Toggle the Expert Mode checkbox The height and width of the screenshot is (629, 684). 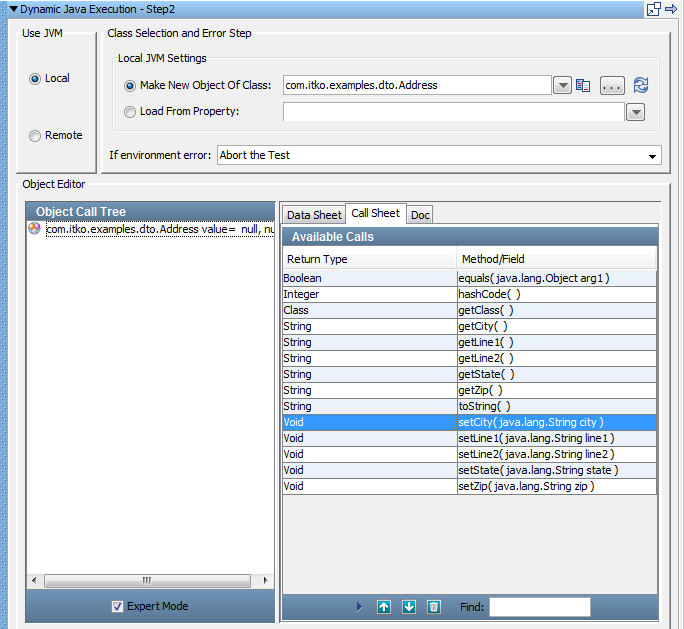coord(117,606)
